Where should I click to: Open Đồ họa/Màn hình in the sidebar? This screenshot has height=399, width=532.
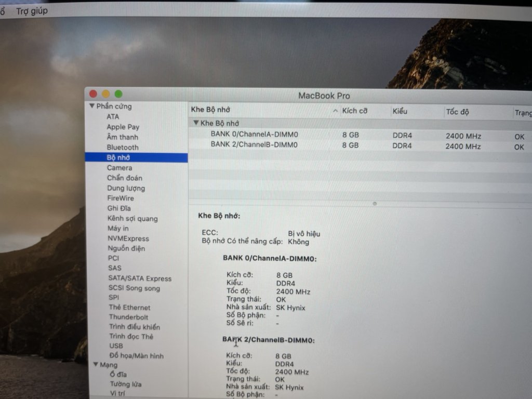click(x=137, y=355)
